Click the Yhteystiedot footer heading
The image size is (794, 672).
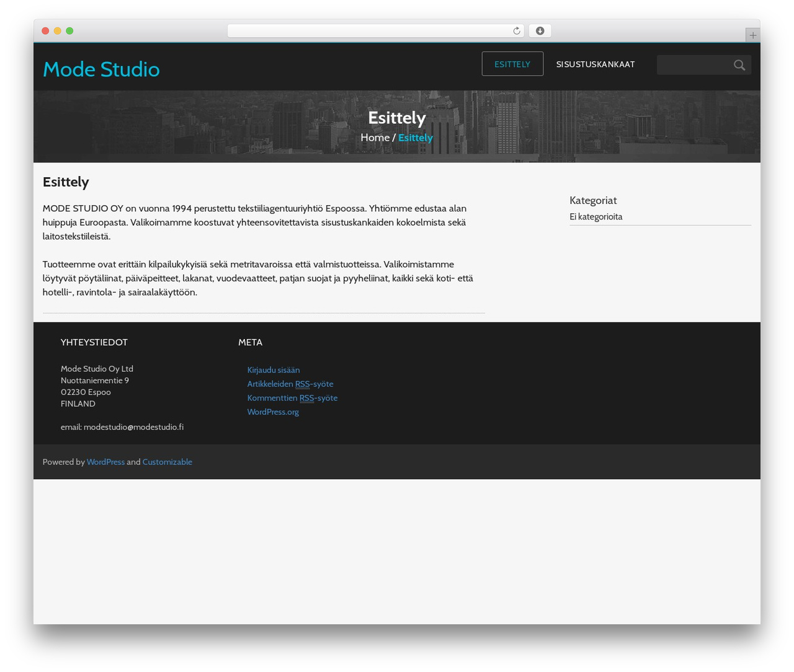pyautogui.click(x=94, y=342)
